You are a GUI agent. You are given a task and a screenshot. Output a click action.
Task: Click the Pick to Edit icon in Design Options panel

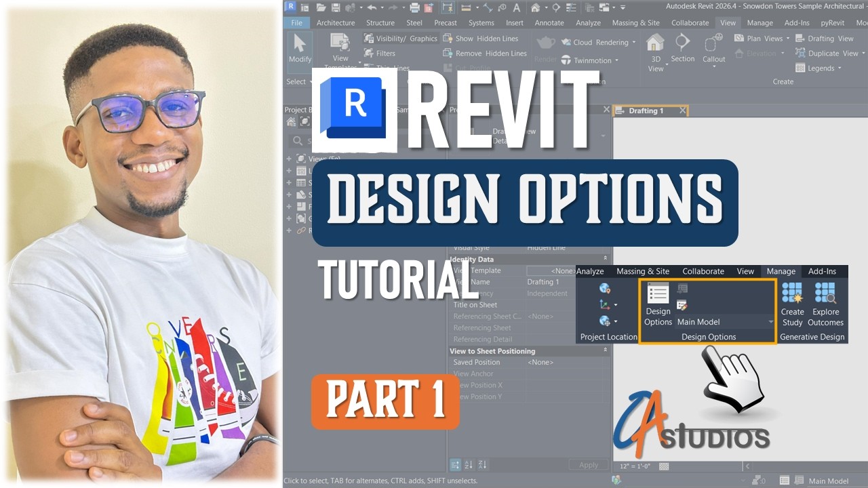coord(682,305)
